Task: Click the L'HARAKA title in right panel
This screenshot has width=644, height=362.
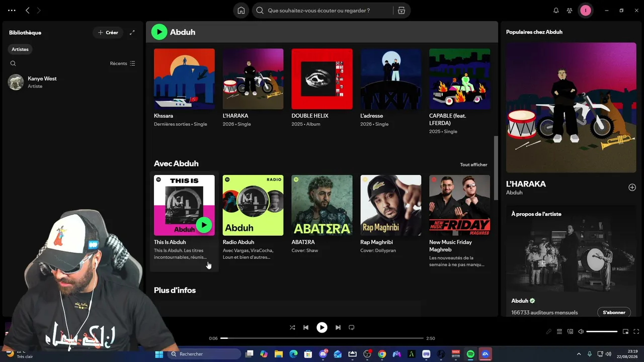Action: pyautogui.click(x=526, y=184)
